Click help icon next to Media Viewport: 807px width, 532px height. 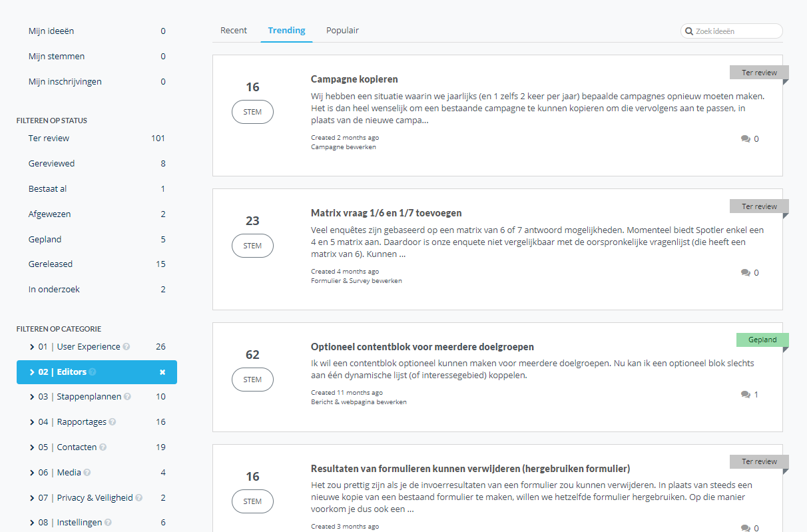tap(87, 473)
